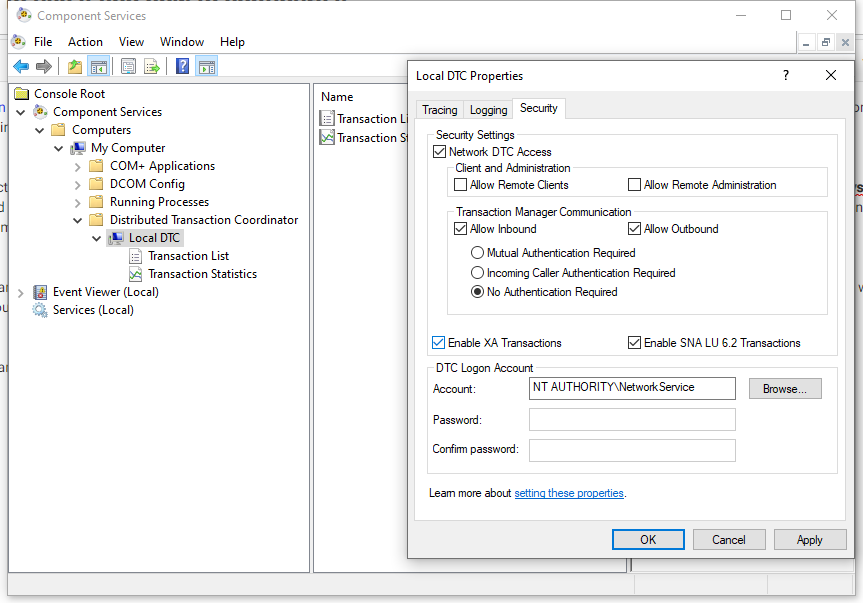
Task: Open the Help menu
Action: click(232, 42)
